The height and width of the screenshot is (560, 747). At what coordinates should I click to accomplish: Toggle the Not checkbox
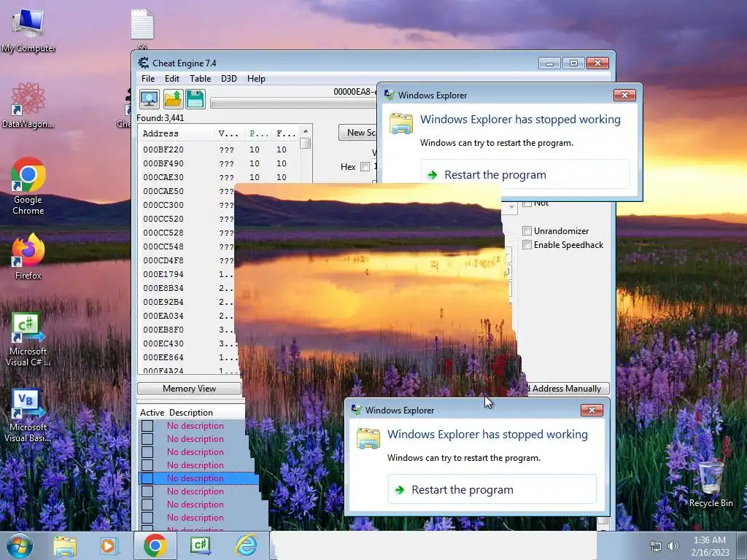(x=527, y=204)
